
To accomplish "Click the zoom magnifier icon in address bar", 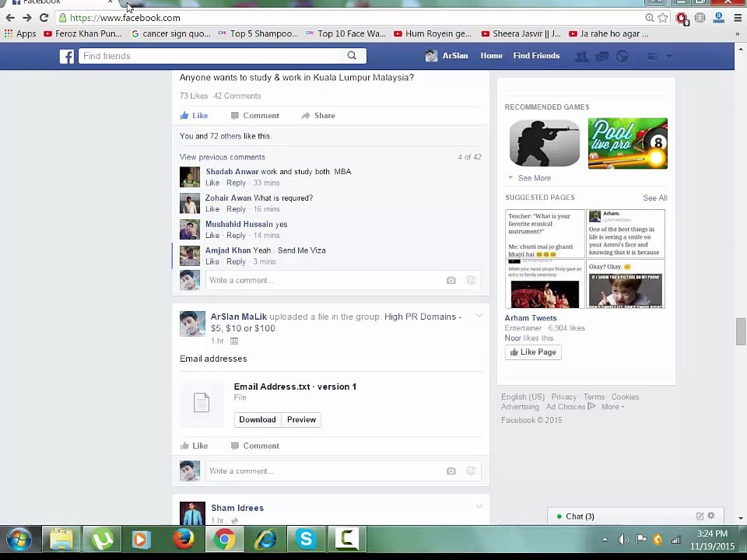I will pos(649,18).
